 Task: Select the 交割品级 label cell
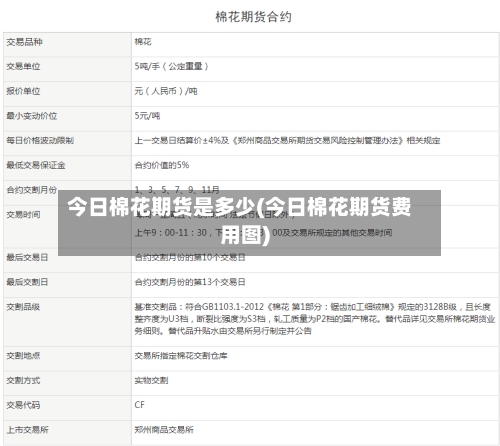(67, 322)
